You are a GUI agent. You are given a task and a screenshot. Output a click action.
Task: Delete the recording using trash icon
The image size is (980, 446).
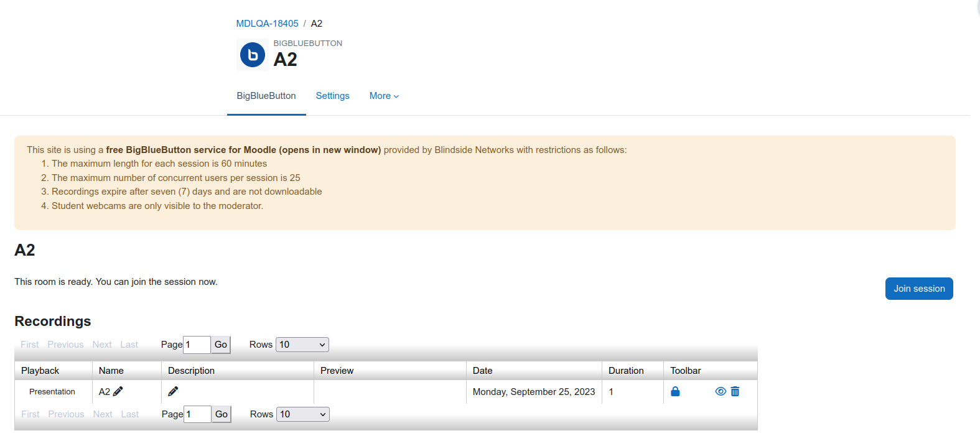[x=735, y=391]
